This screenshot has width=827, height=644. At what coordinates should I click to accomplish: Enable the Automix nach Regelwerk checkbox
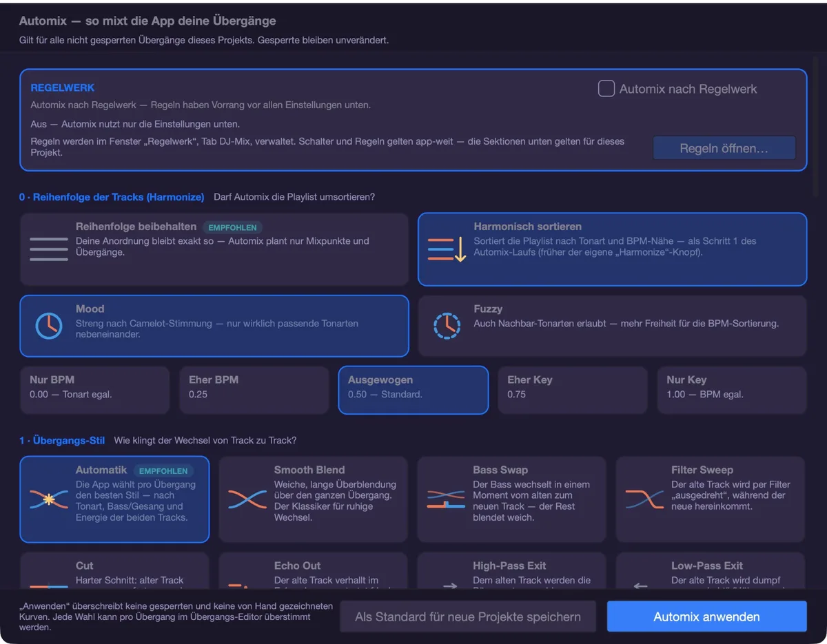tap(606, 89)
